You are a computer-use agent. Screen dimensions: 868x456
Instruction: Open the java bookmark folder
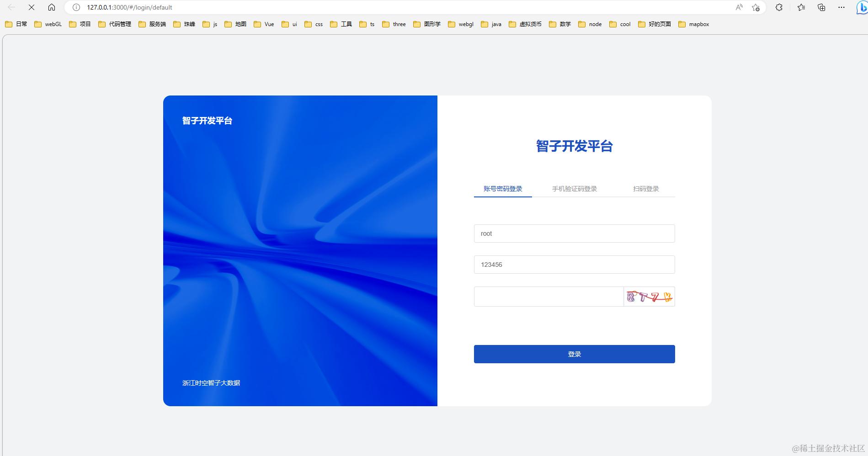pos(491,24)
